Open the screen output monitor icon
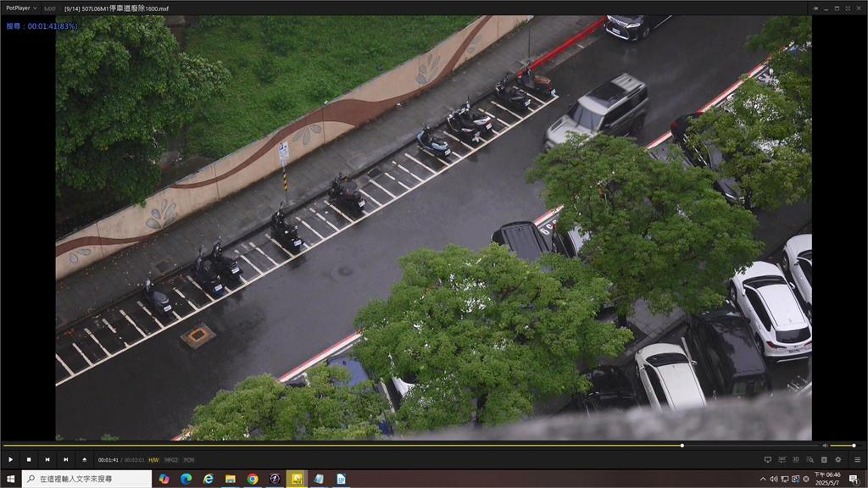868x488 pixels. click(x=767, y=459)
